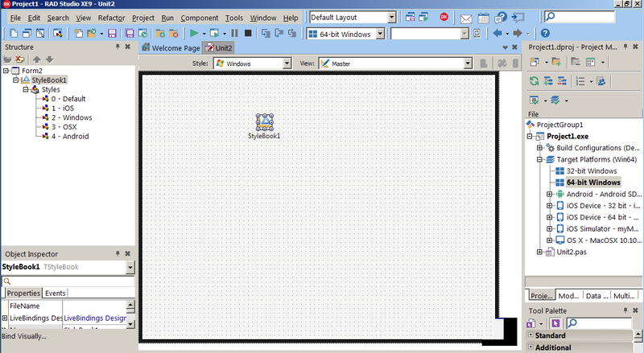644x353 pixels.
Task: Click the Save Desktop layout icon
Action: pos(410,17)
